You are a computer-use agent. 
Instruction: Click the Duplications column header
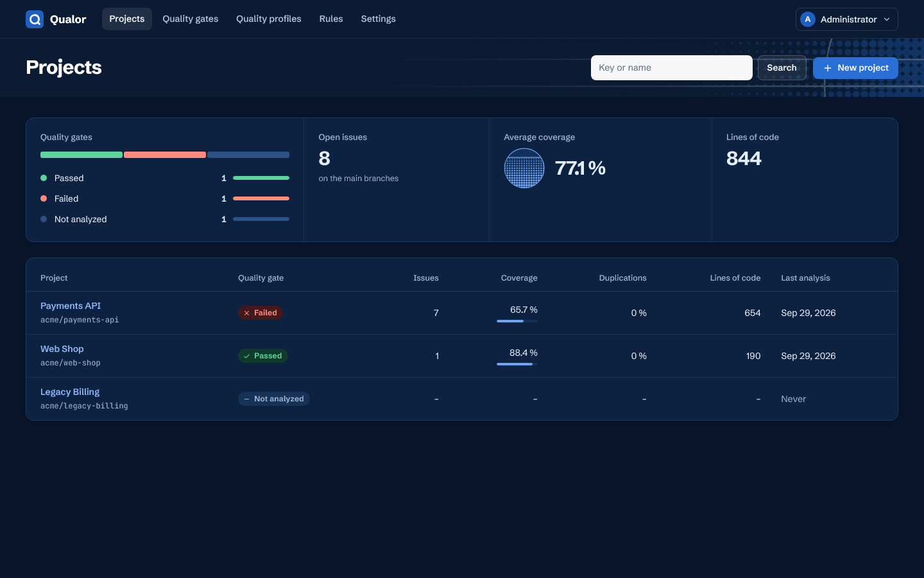(x=622, y=278)
